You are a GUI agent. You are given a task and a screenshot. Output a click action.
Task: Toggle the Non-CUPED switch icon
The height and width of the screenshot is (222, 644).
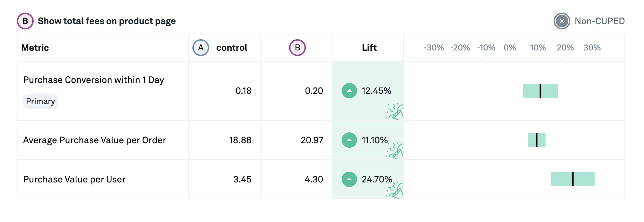[x=562, y=21]
